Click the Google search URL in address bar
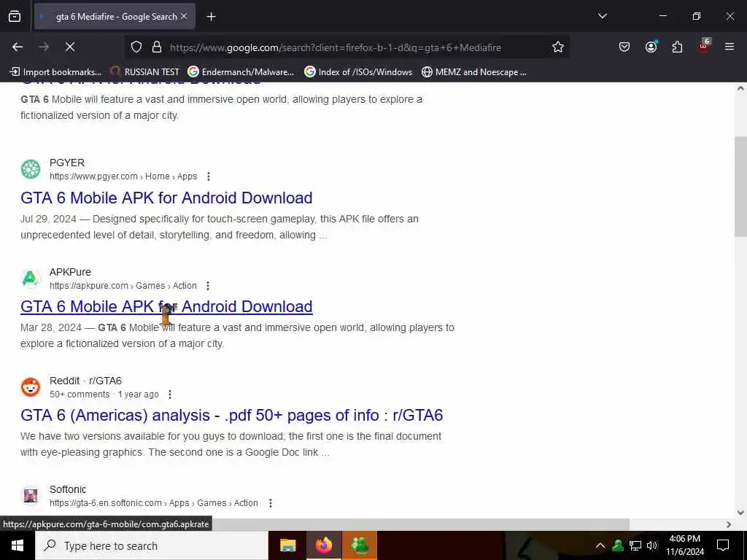 tap(336, 47)
